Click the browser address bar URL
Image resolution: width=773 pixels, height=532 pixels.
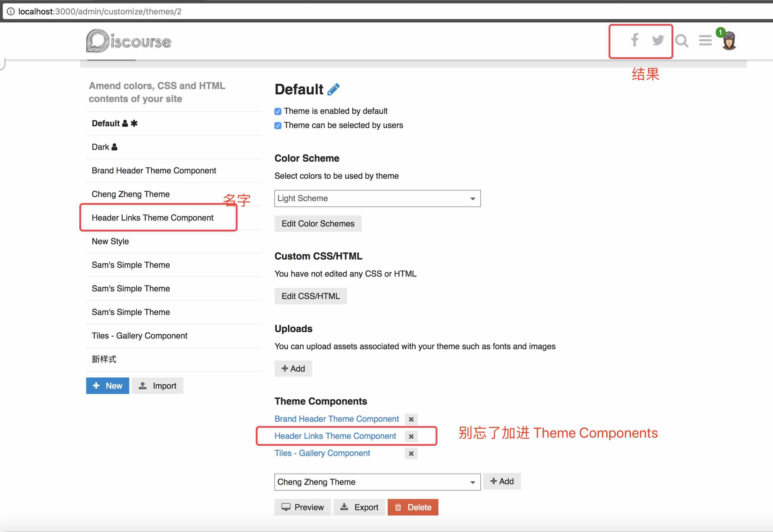click(100, 12)
